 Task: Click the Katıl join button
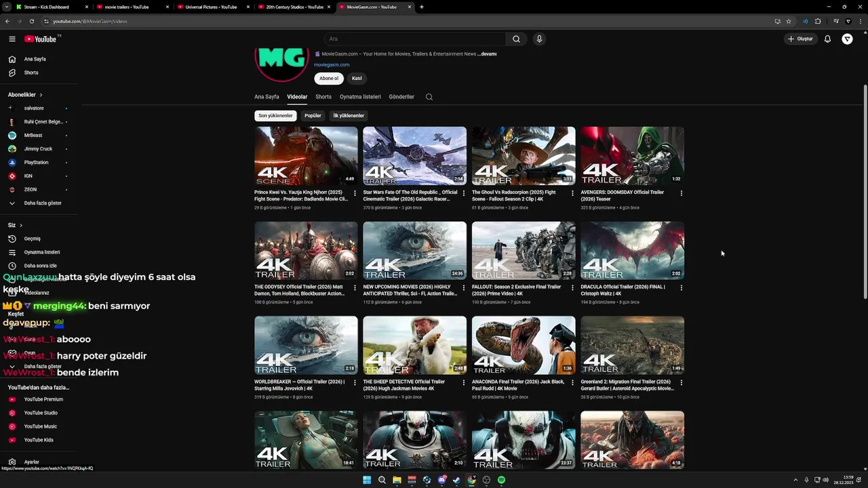click(357, 79)
